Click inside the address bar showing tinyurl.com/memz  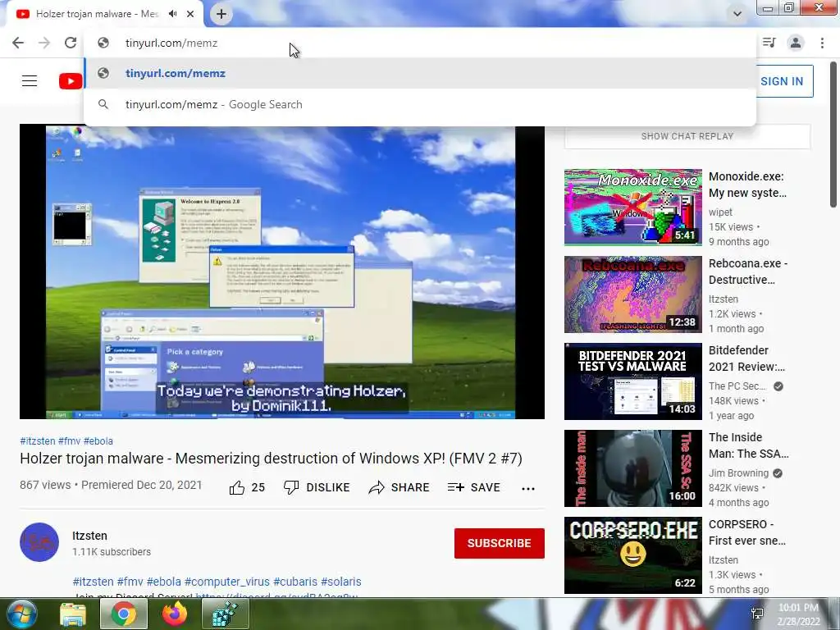420,43
